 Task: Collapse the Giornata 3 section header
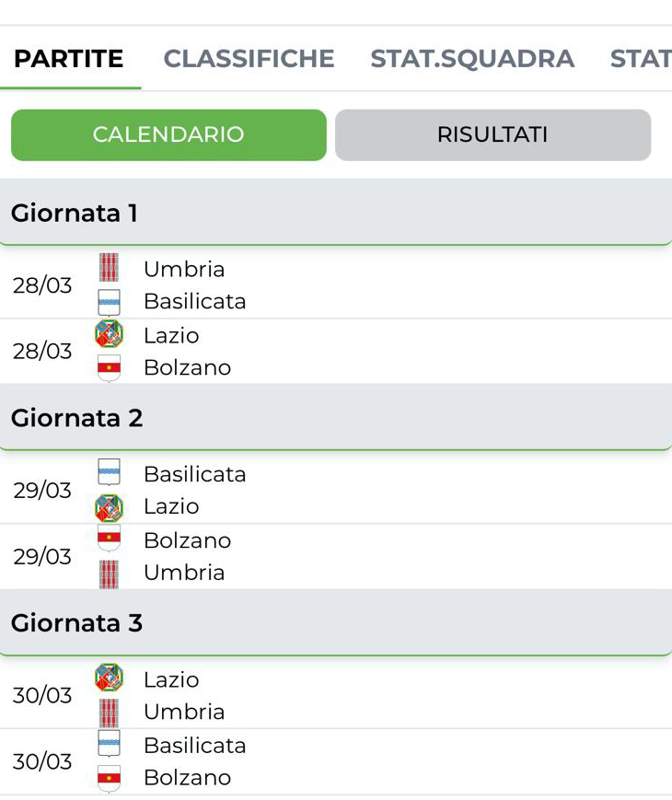(x=336, y=624)
